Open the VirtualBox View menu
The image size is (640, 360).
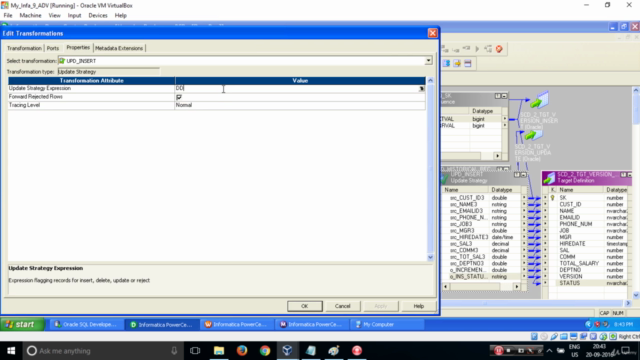(54, 16)
